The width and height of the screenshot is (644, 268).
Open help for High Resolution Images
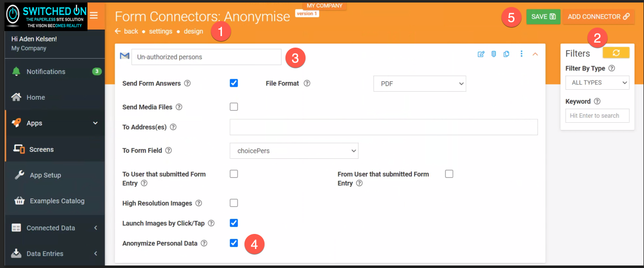pos(198,203)
